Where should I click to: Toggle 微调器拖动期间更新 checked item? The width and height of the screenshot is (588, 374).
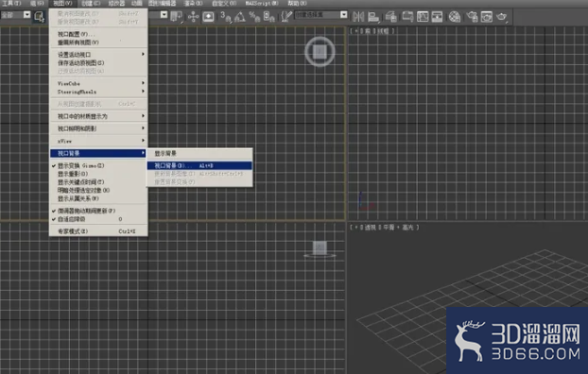point(98,211)
